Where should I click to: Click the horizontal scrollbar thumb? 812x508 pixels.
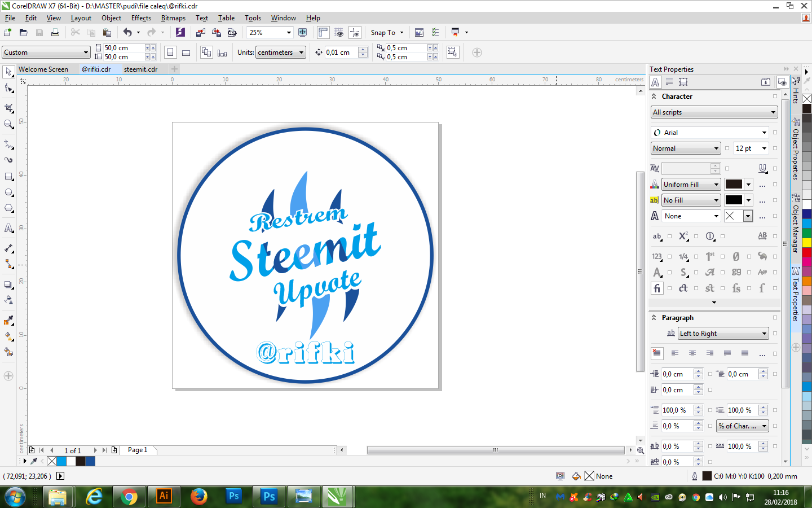pyautogui.click(x=496, y=450)
